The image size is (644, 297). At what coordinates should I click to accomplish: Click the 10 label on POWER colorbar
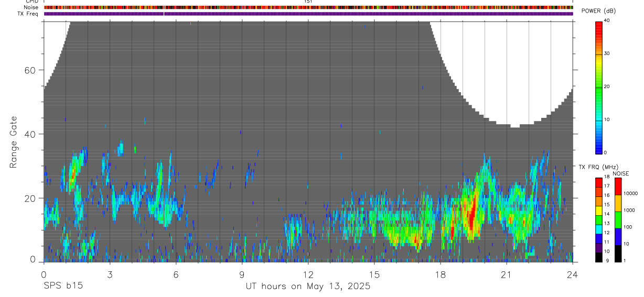(607, 119)
